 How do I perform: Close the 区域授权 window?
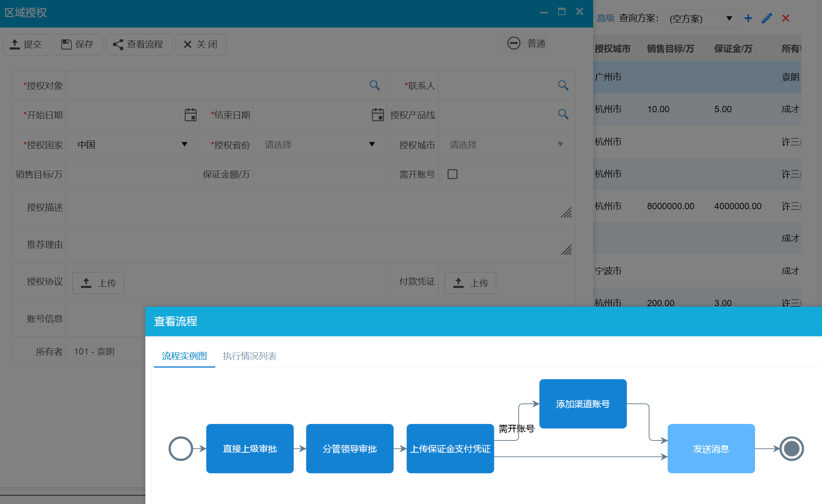(580, 12)
